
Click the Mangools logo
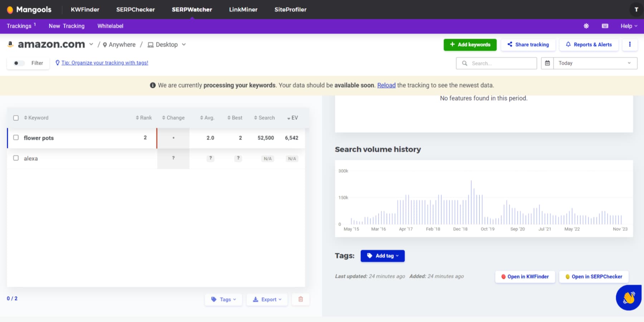29,9
